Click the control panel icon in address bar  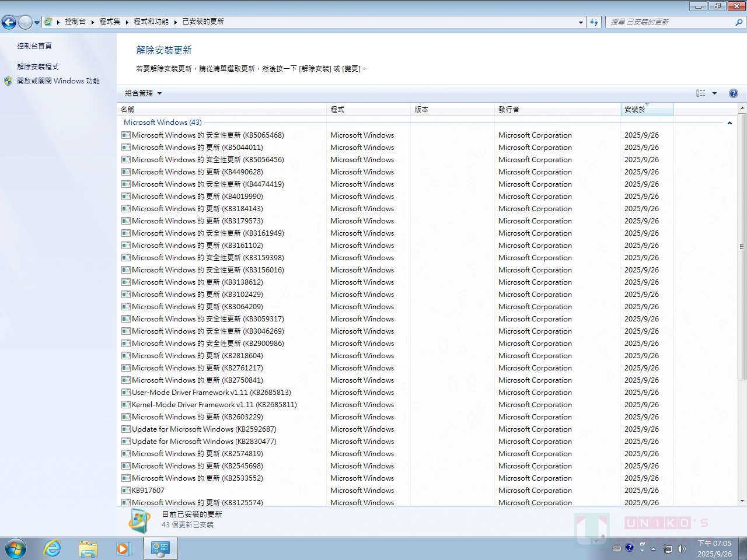pyautogui.click(x=48, y=22)
